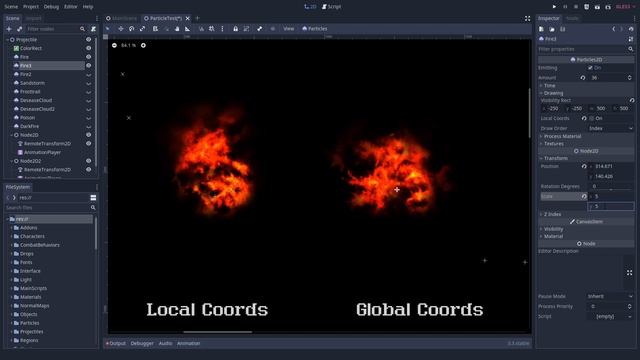Activate the Ruler mode tool

tap(187, 29)
